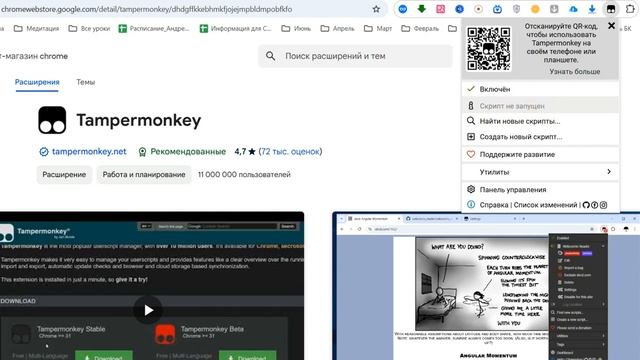Click the "Работа и планирование" chip
Image resolution: width=640 pixels, height=360 pixels.
tap(144, 175)
